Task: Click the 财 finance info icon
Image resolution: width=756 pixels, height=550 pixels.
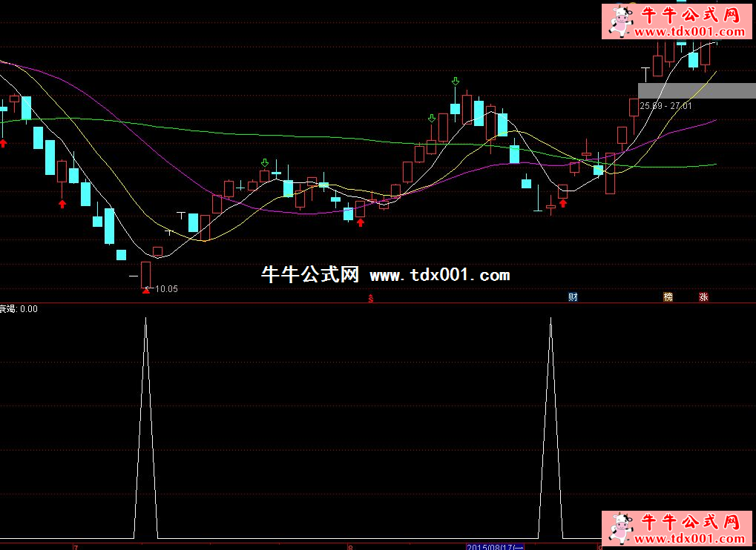Action: [x=573, y=297]
